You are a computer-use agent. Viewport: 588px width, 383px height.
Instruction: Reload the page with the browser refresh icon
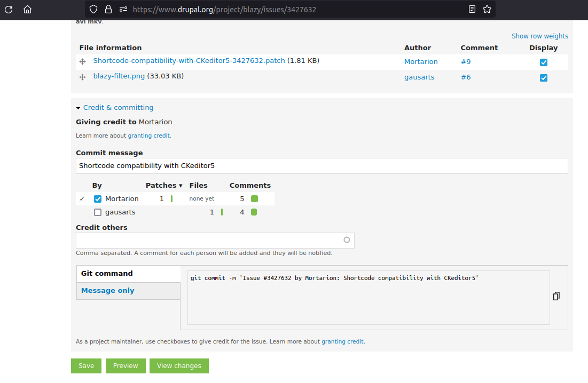tap(9, 9)
